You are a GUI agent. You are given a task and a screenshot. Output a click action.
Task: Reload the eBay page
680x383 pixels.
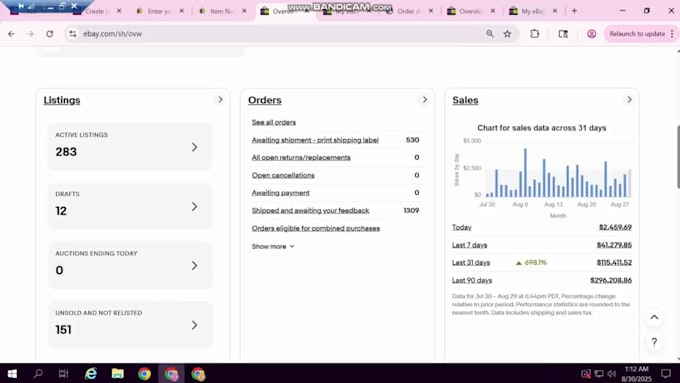[x=49, y=33]
